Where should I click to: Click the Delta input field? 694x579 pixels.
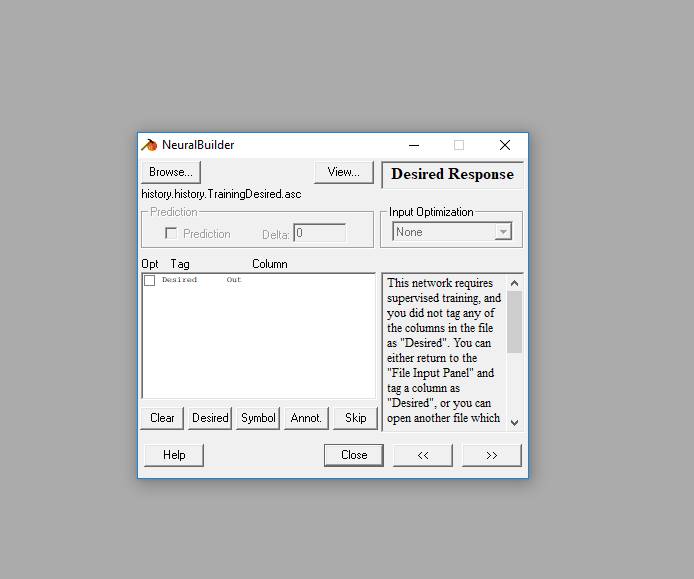[x=320, y=233]
